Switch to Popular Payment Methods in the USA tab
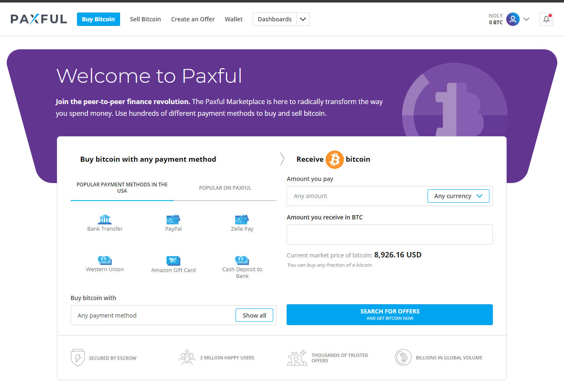 tap(122, 188)
